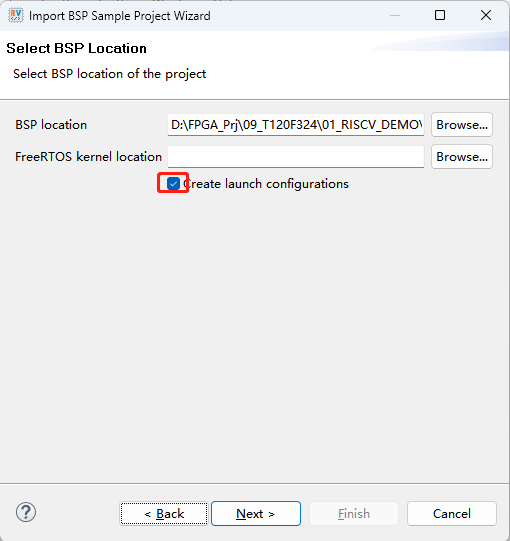Click the Select BSP Location heading
This screenshot has height=541, width=510.
coord(76,48)
